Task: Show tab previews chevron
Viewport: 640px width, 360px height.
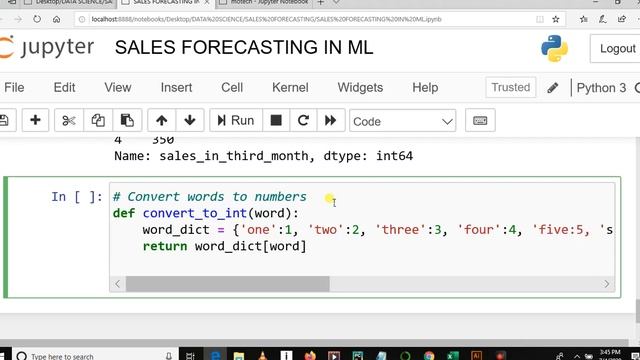Action: tap(336, 3)
